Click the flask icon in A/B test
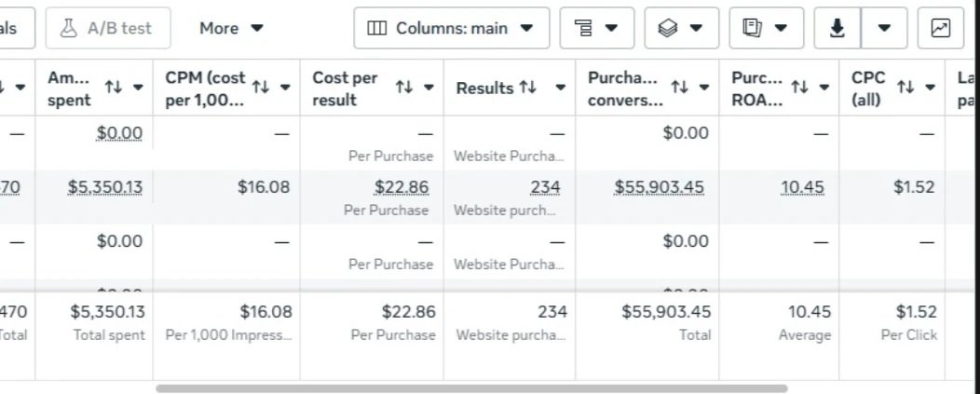Image resolution: width=980 pixels, height=394 pixels. (69, 28)
